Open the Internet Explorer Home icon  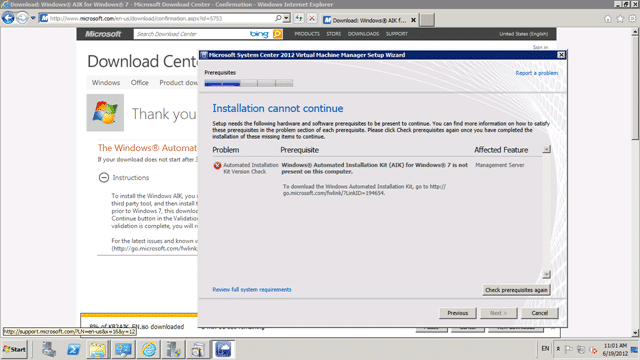608,19
